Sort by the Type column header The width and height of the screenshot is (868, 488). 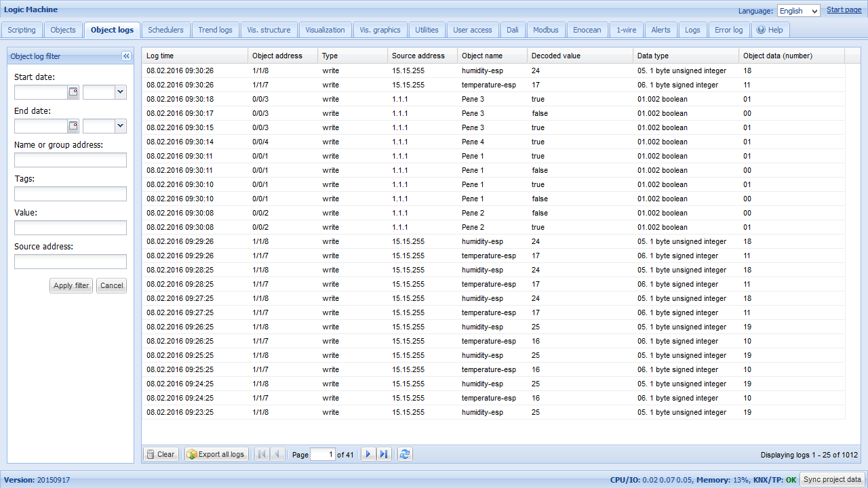353,56
